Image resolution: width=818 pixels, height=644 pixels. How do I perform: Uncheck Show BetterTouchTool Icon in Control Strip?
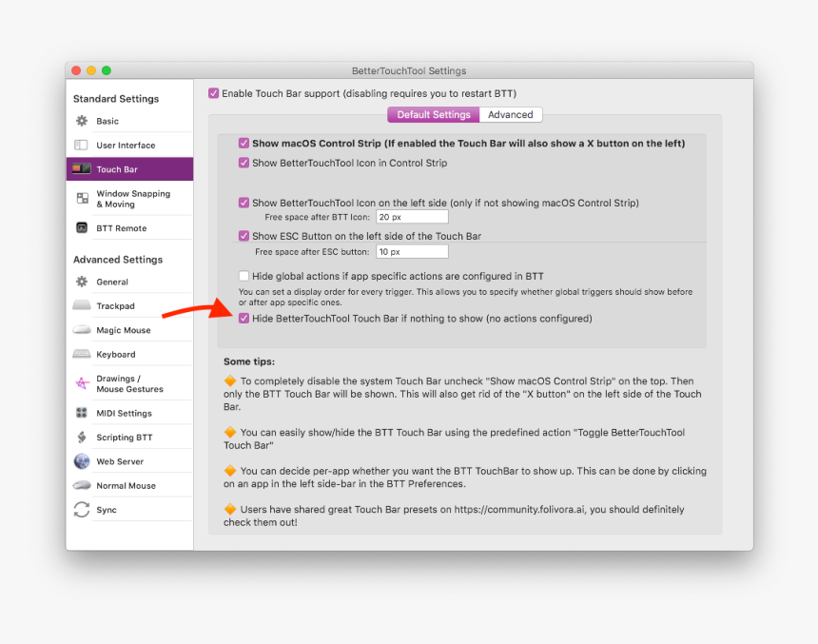pos(243,163)
